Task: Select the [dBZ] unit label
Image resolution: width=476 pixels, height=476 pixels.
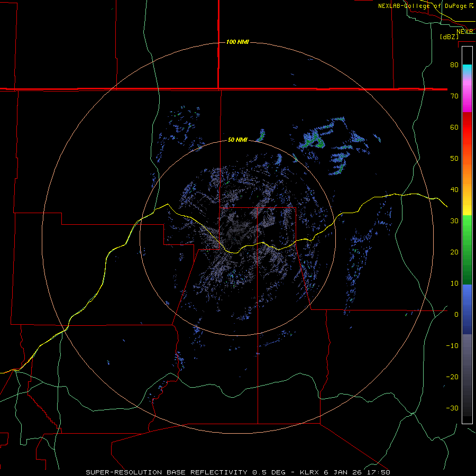Action: point(449,37)
